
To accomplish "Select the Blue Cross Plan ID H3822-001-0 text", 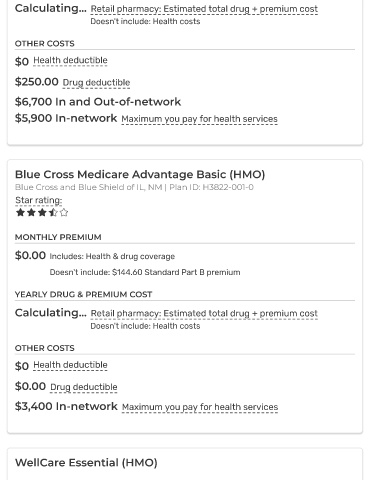I will [x=211, y=187].
